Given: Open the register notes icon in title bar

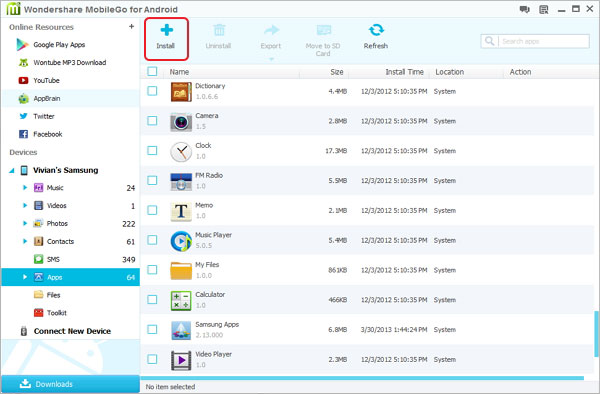Looking at the screenshot, I should coord(543,9).
